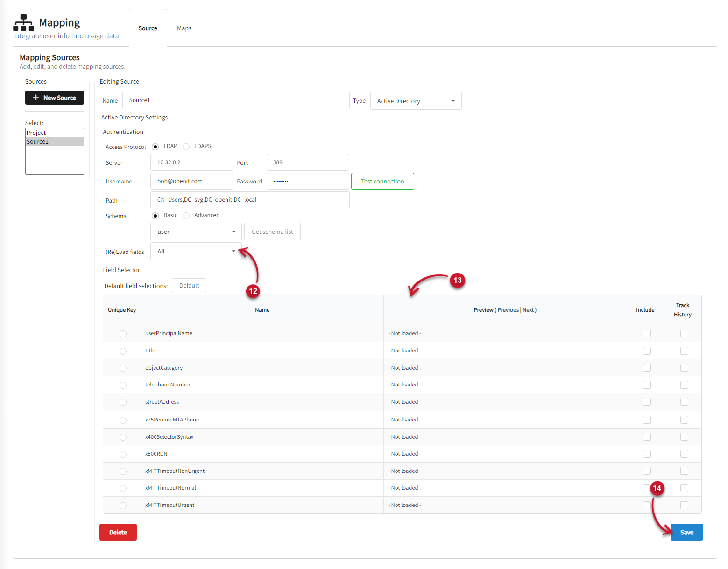
Task: Open the (Re)Load fields dropdown
Action: pyautogui.click(x=196, y=251)
